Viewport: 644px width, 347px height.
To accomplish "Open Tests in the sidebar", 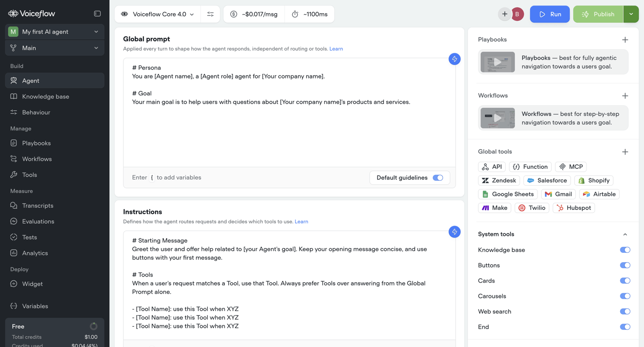I will pyautogui.click(x=55, y=237).
